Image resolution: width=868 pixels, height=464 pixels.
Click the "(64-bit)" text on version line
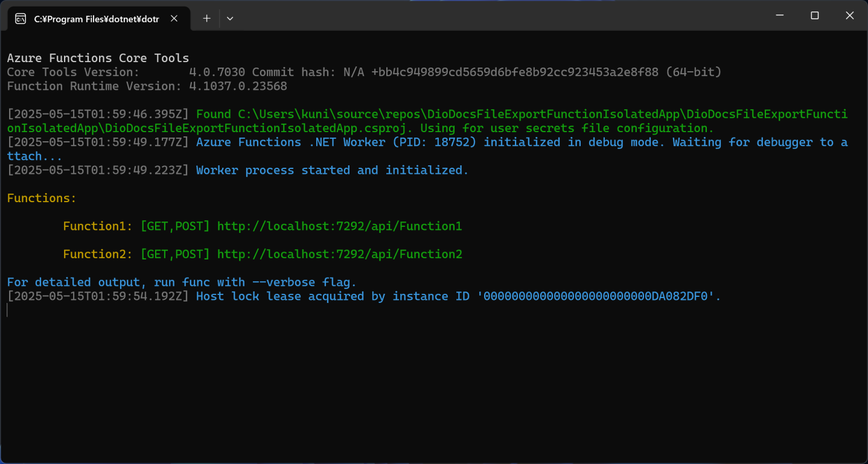pos(694,72)
